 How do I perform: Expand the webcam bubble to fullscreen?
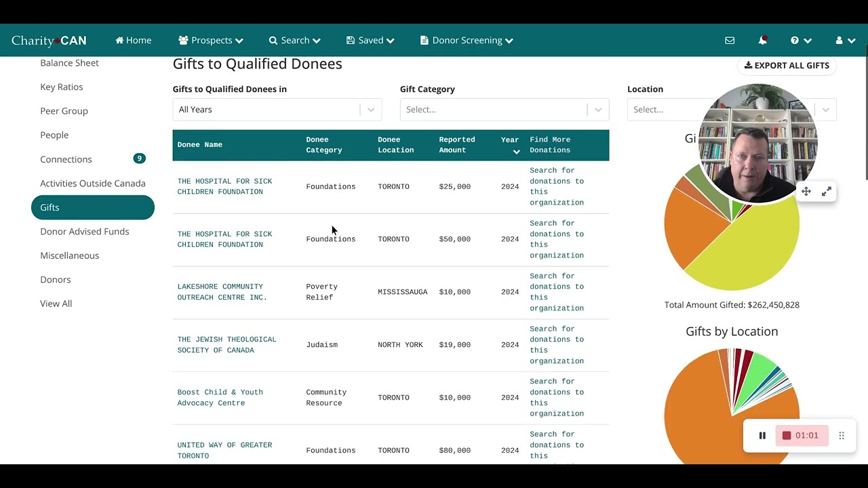click(827, 192)
